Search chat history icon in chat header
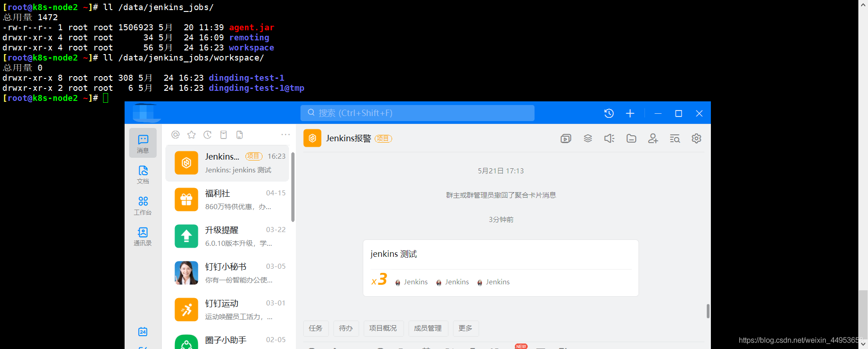Viewport: 868px width, 349px height. [x=675, y=138]
